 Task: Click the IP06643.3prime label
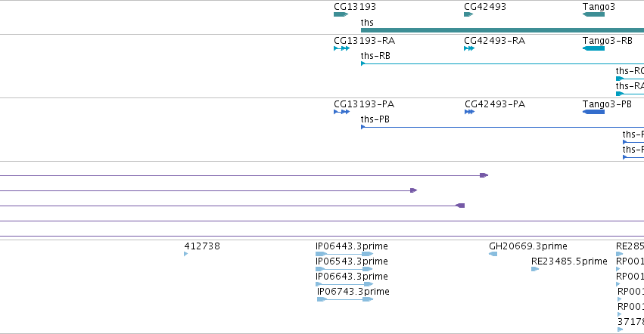(352, 277)
